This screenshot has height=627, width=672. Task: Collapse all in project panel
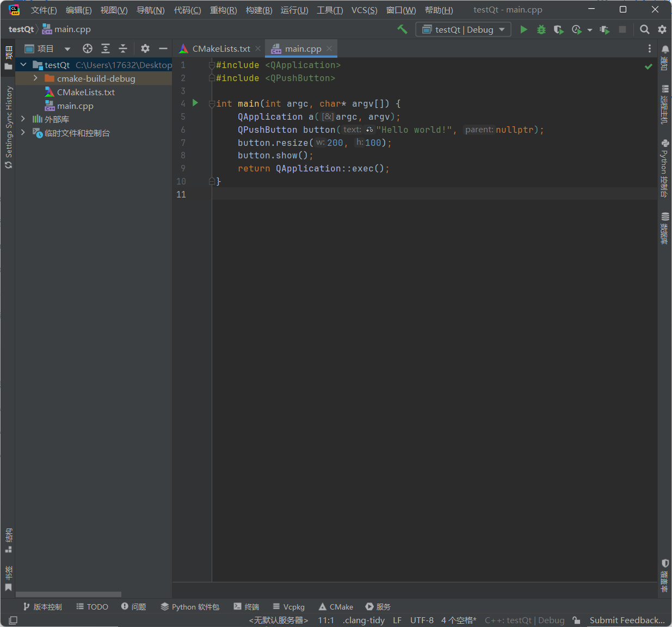(x=123, y=48)
